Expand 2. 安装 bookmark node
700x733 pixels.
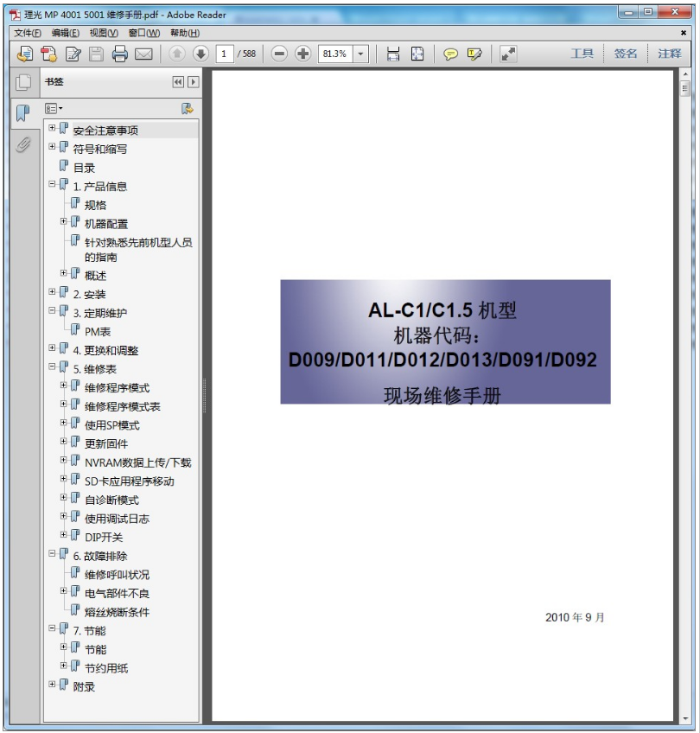tap(52, 291)
